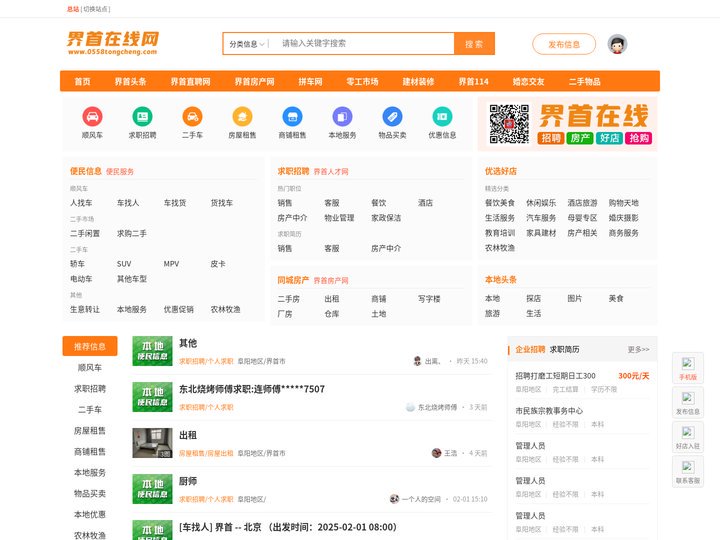The image size is (720, 540).
Task: Click the 货找车 link
Action: pos(222,202)
